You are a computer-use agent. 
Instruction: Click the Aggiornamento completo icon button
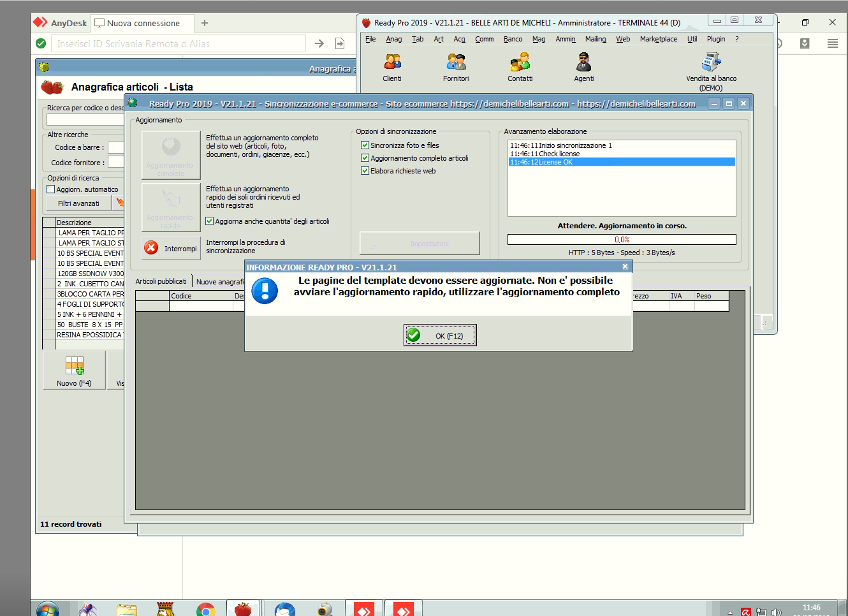(x=171, y=155)
